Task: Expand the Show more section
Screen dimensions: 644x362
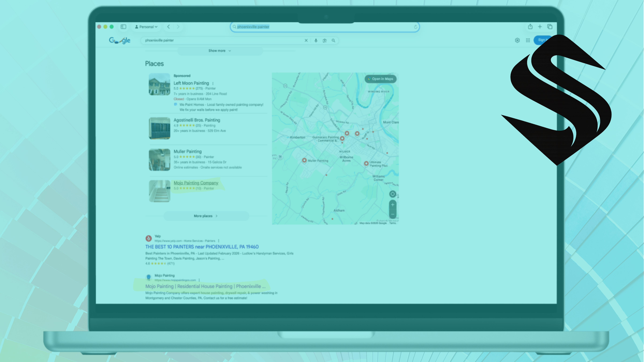Action: click(220, 51)
